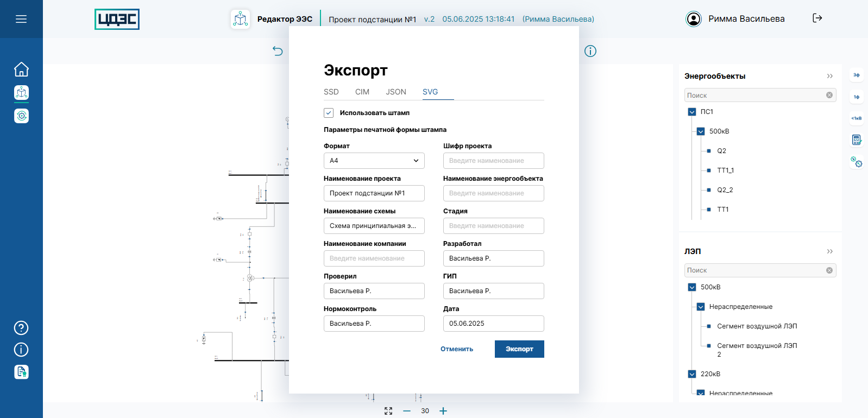Switch to the JSON tab
Screen dimensions: 868x418
(x=396, y=92)
